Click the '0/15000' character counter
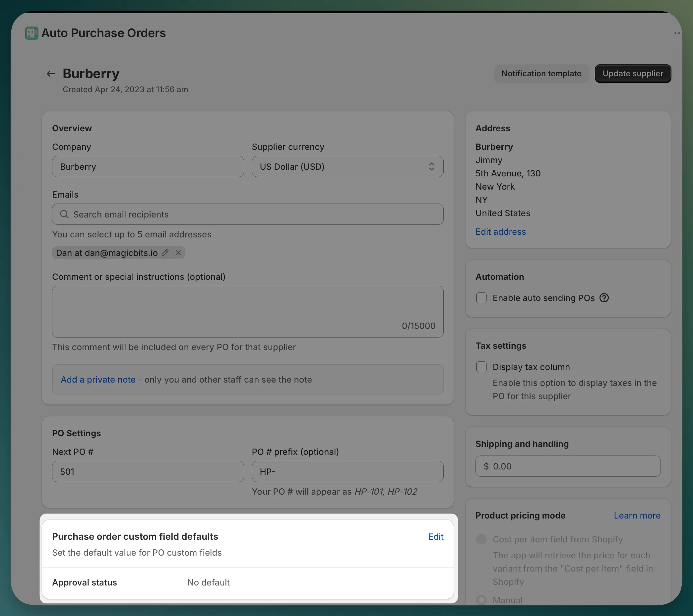 (418, 326)
